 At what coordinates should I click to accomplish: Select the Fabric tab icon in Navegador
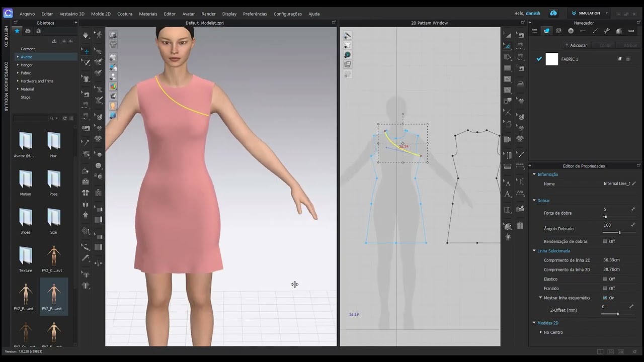coord(546,31)
